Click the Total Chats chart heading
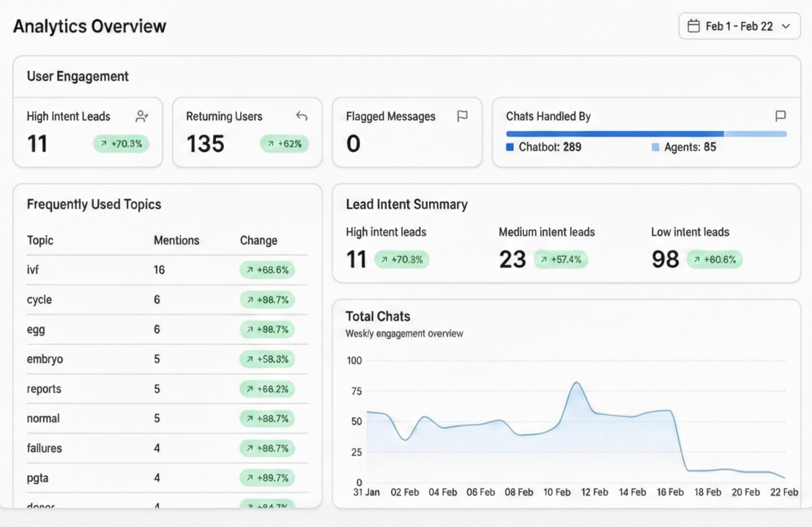 click(378, 316)
